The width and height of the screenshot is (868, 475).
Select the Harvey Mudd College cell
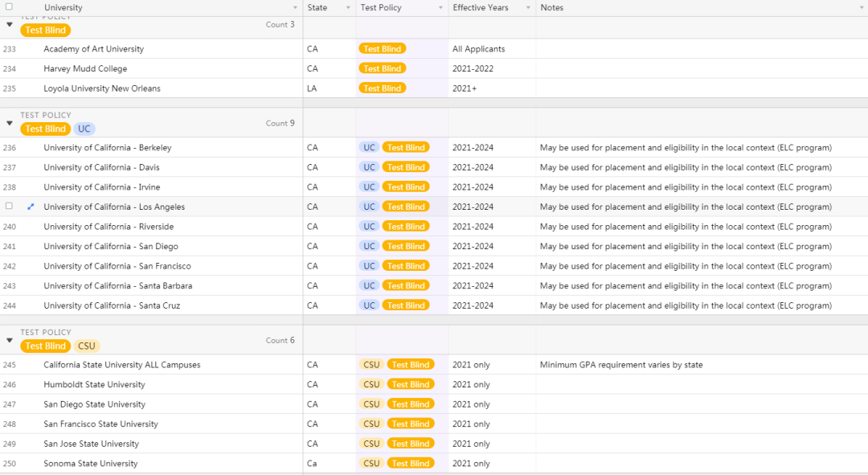(172, 68)
